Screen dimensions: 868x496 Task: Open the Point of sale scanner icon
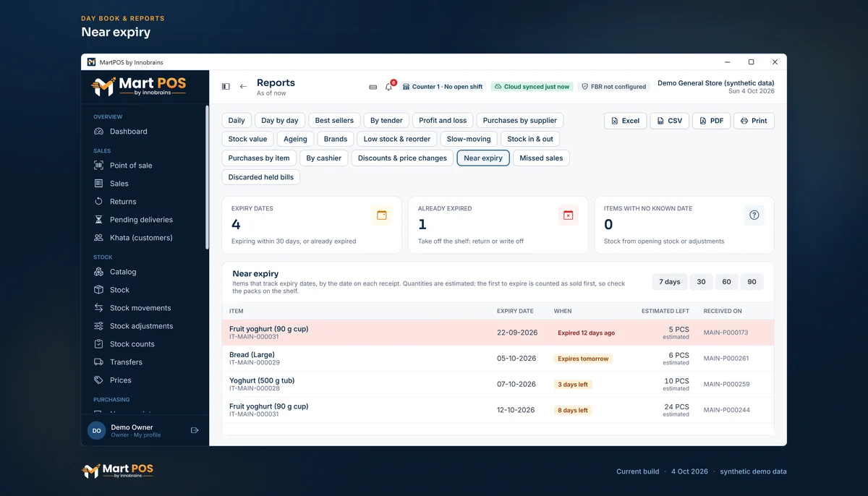pos(99,166)
